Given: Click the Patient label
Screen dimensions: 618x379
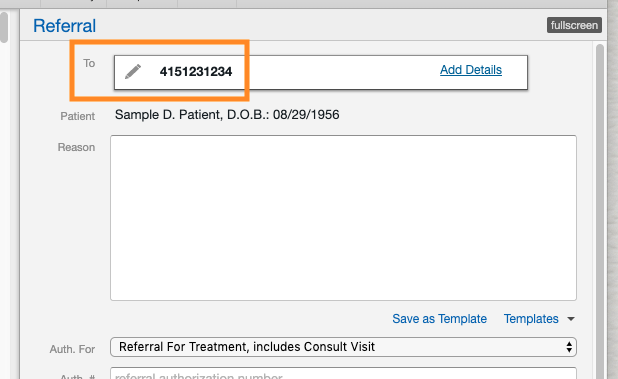Looking at the screenshot, I should tap(77, 116).
